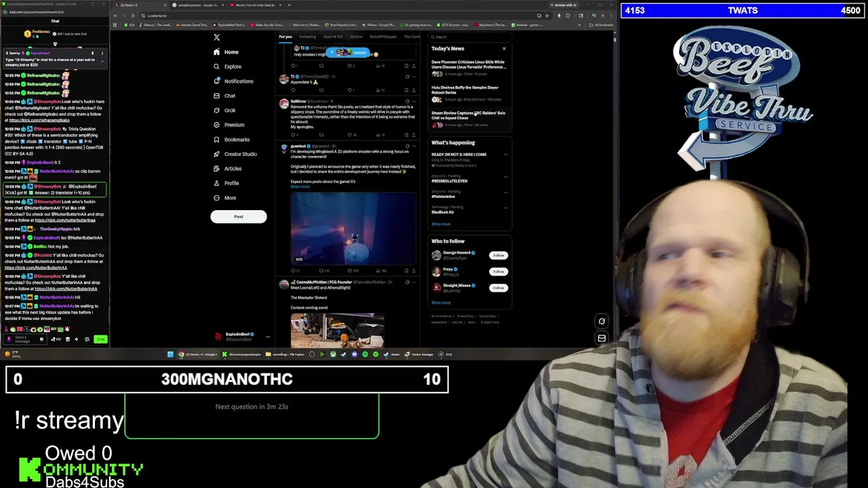Switch to the Kush N Tell tab
Image resolution: width=868 pixels, height=488 pixels.
333,37
